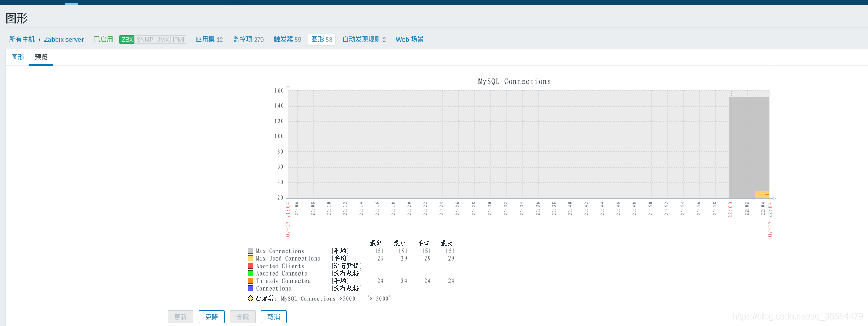Screen dimensions: 868x326
Task: Open 触发器 59 triggers link
Action: 287,40
